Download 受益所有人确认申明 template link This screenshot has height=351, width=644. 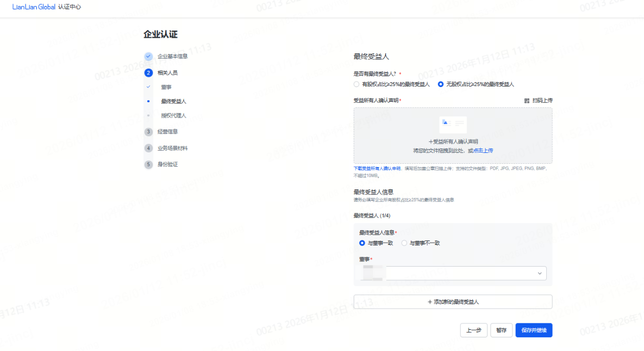coord(377,168)
